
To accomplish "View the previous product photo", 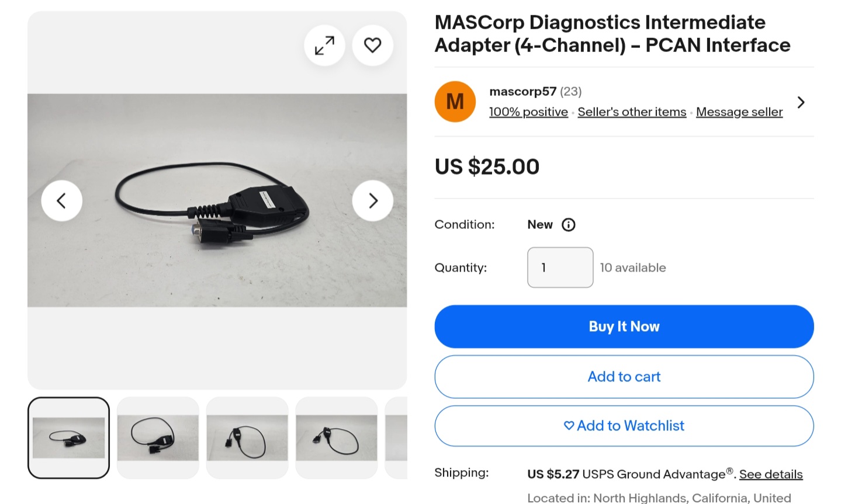I will click(x=62, y=200).
